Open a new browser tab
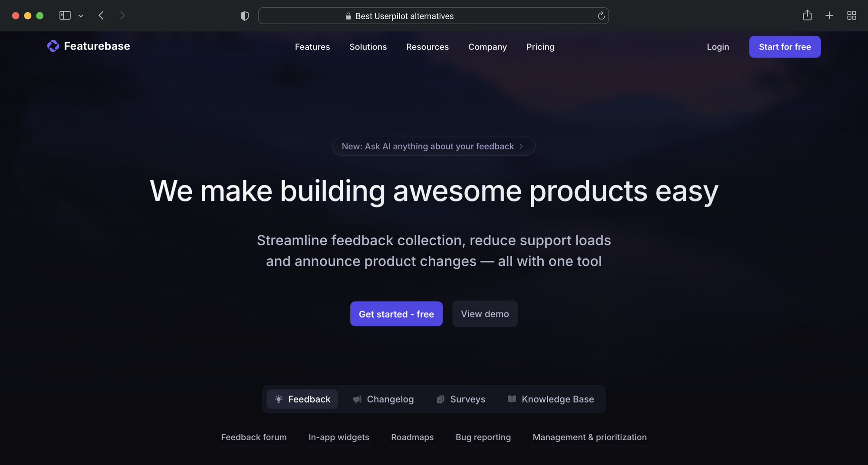Screen dimensions: 868x465 pos(829,15)
